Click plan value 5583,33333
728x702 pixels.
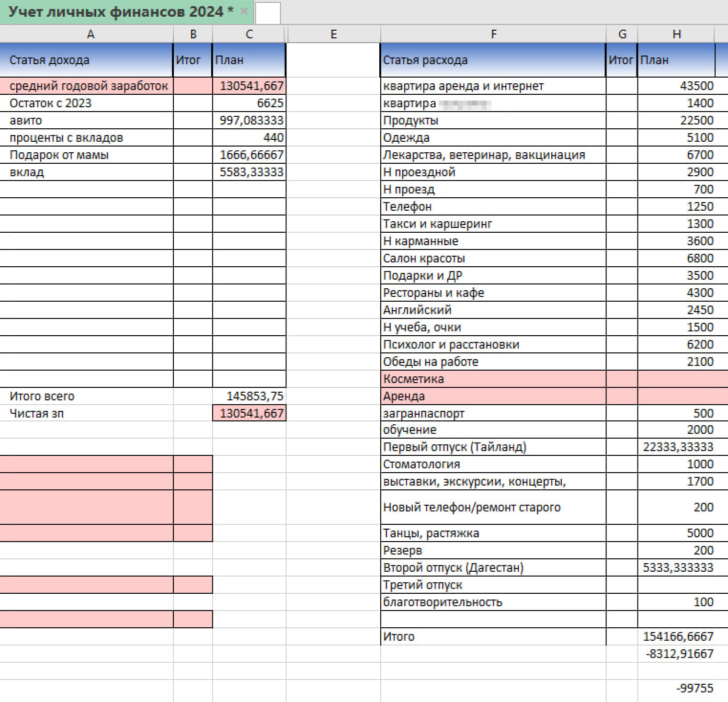tap(249, 172)
